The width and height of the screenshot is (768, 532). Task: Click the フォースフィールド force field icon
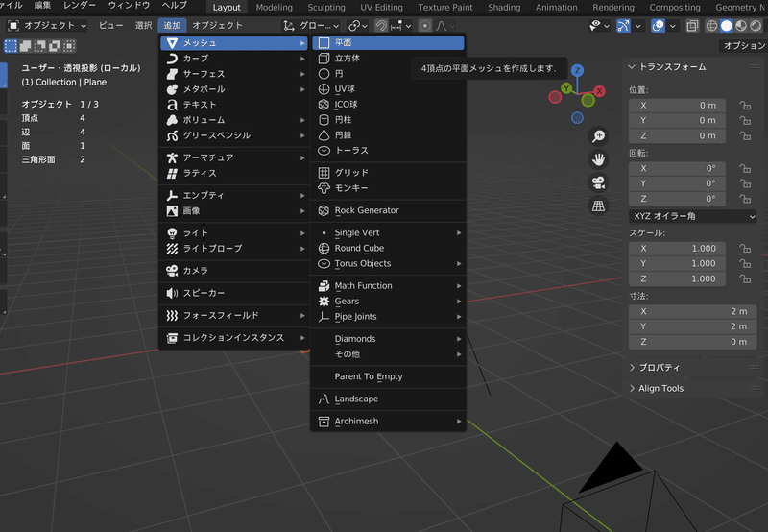point(172,316)
